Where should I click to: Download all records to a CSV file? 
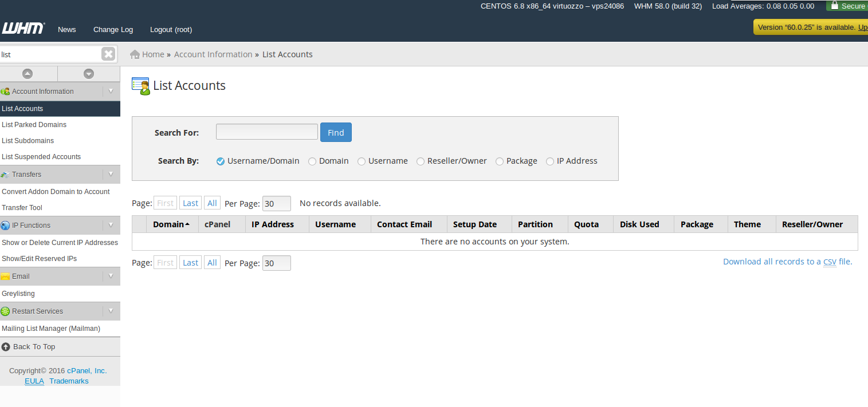tap(787, 262)
